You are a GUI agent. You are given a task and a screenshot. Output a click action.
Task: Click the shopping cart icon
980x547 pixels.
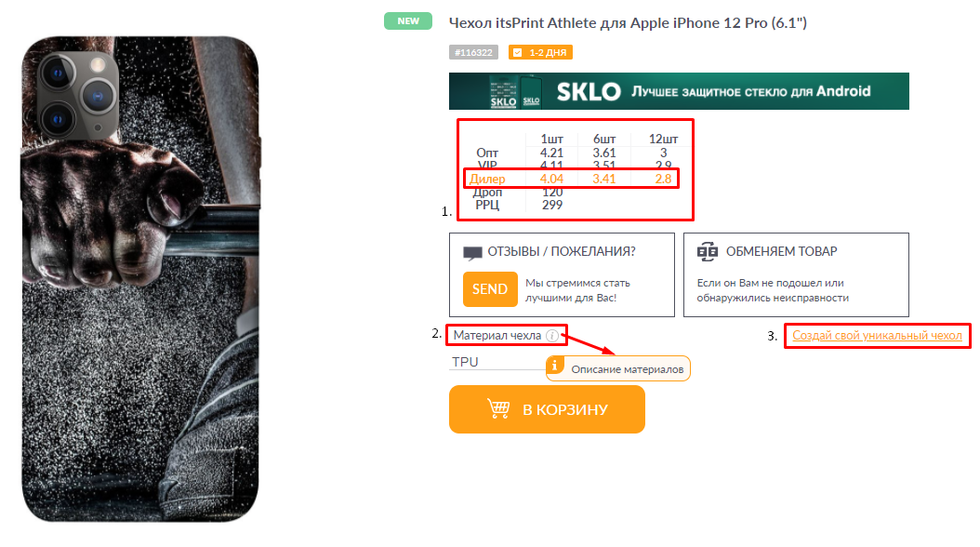pyautogui.click(x=498, y=408)
